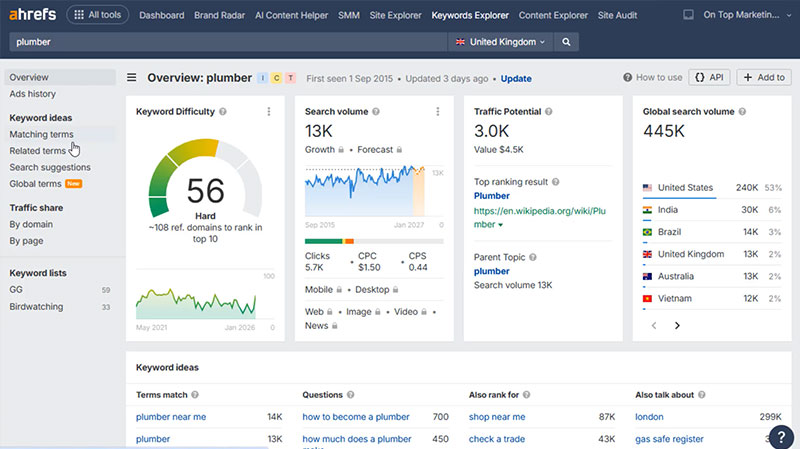Toggle the sidebar hamburger menu icon
This screenshot has height=449, width=800.
point(132,78)
